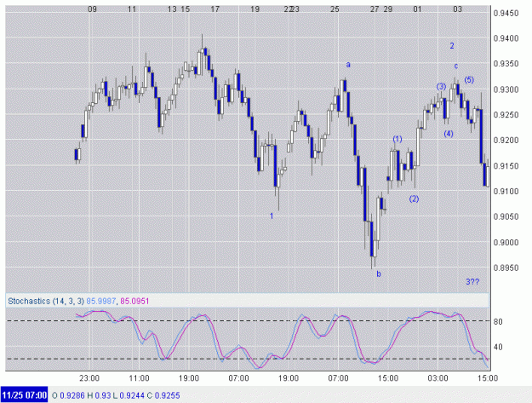
Task: Click the magenta stochastic value 85.0951
Action: coord(134,301)
